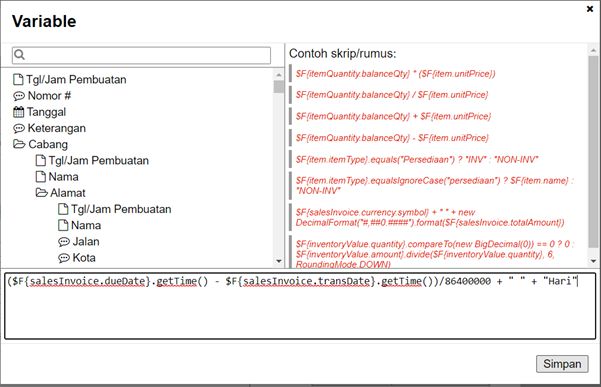
Task: Click file icon of Tgl/Jam Pembuatan under Cabang
Action: (41, 160)
